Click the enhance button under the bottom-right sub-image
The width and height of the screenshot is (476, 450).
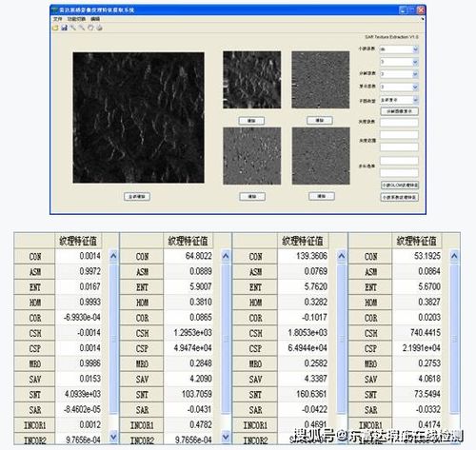pyautogui.click(x=322, y=196)
